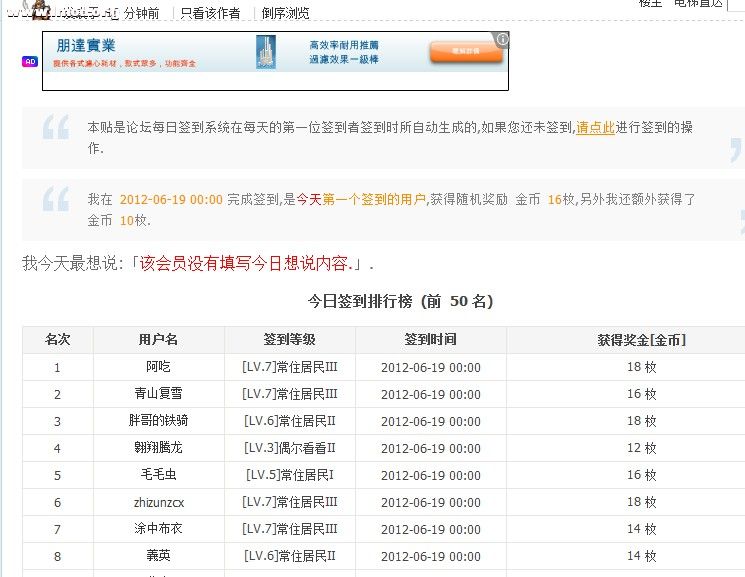745x577 pixels.
Task: Select username 涂中布衣
Action: (x=158, y=529)
